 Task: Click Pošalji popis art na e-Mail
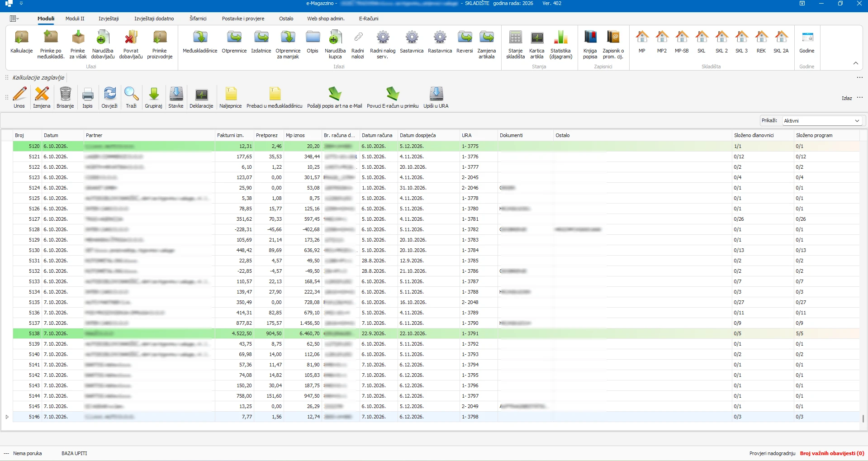click(x=335, y=97)
